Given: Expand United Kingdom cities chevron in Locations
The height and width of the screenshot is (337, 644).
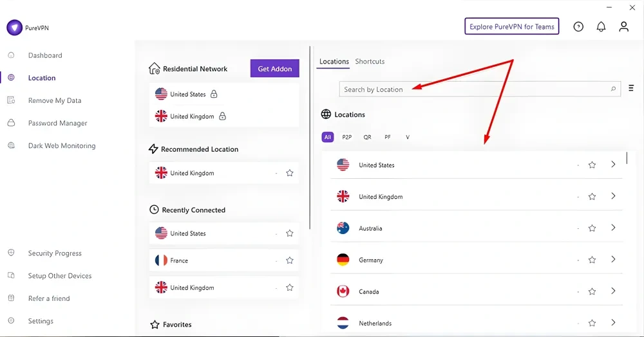Looking at the screenshot, I should tap(613, 196).
